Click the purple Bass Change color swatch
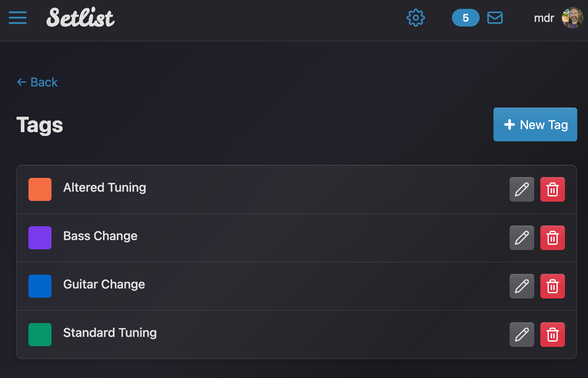This screenshot has width=588, height=378. point(40,238)
